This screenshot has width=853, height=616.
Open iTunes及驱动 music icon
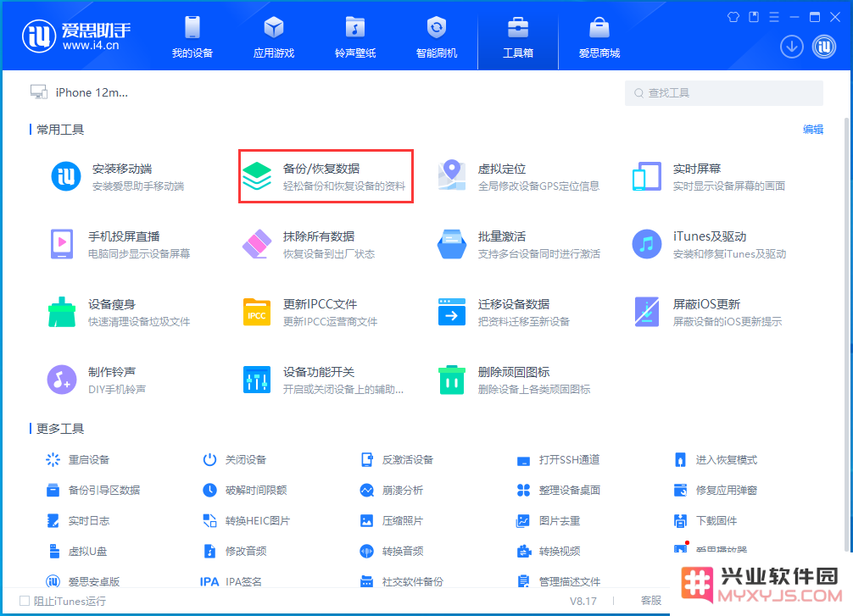click(x=647, y=244)
